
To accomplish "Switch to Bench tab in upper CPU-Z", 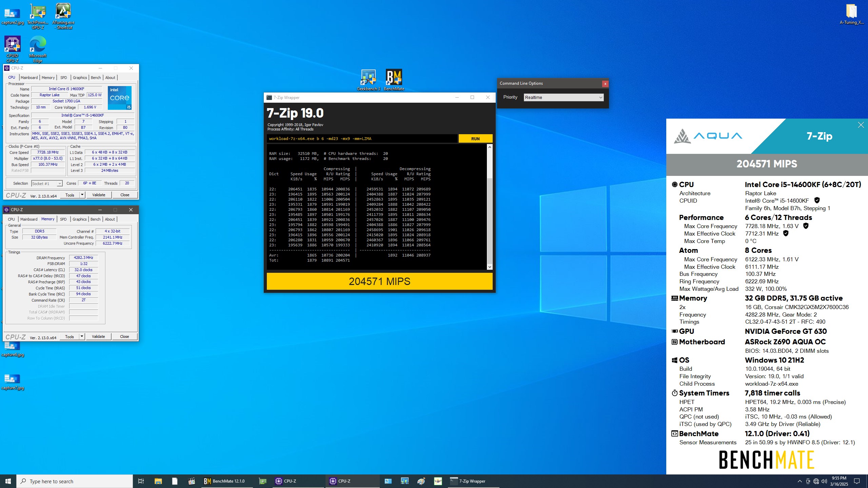I will tap(96, 78).
